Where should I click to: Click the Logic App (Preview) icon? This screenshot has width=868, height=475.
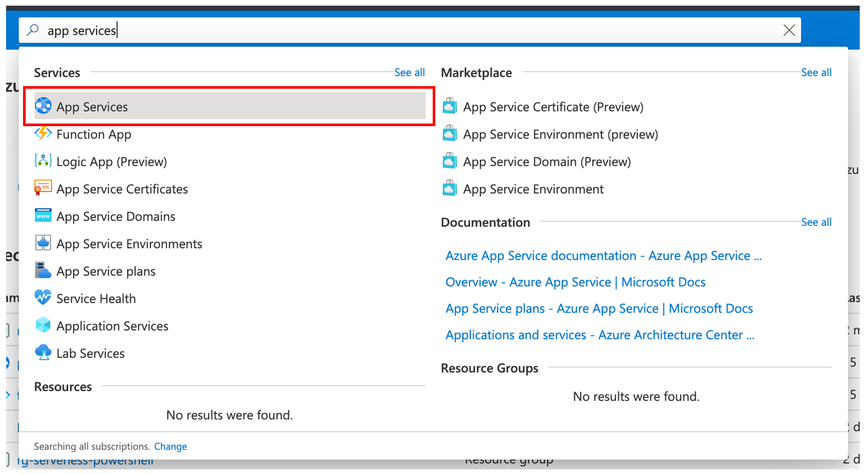click(43, 161)
